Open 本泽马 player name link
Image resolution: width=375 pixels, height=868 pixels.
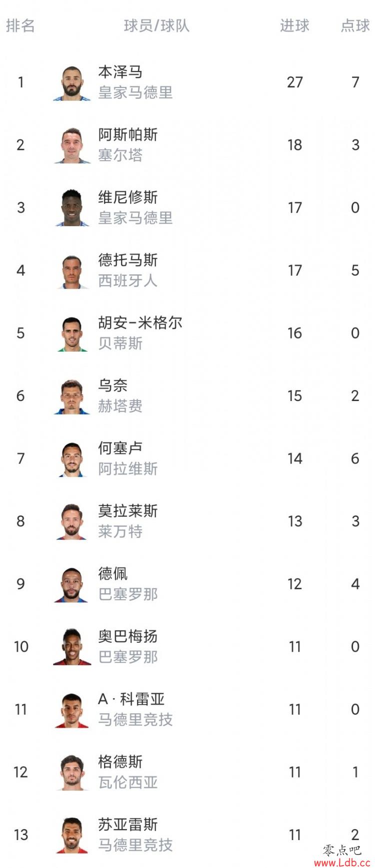(120, 72)
